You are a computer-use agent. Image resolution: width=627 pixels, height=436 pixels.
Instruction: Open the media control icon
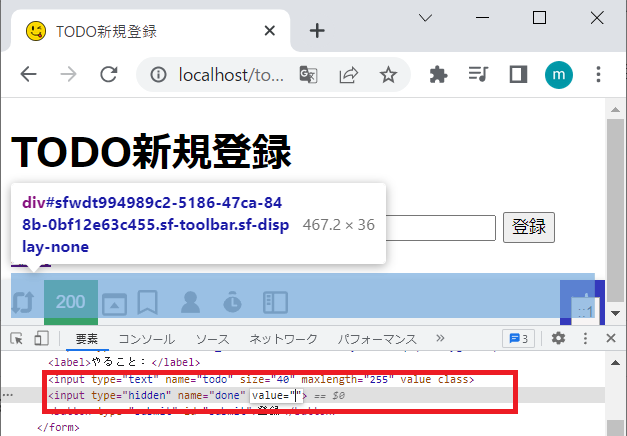point(478,74)
